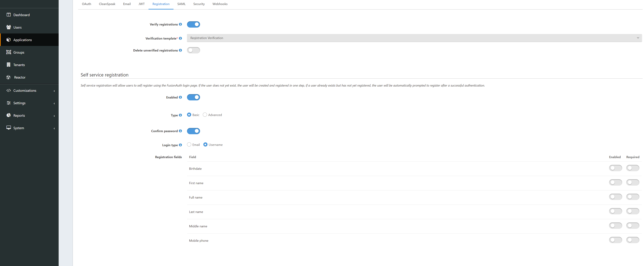Viewport: 644px width, 266px height.
Task: Show info icon beside Confirm password
Action: pyautogui.click(x=180, y=131)
